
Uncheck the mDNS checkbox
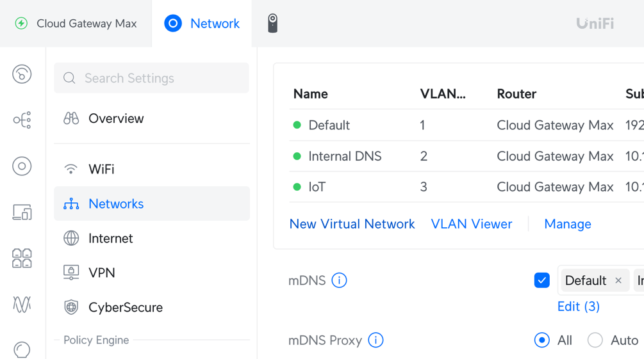(x=541, y=280)
